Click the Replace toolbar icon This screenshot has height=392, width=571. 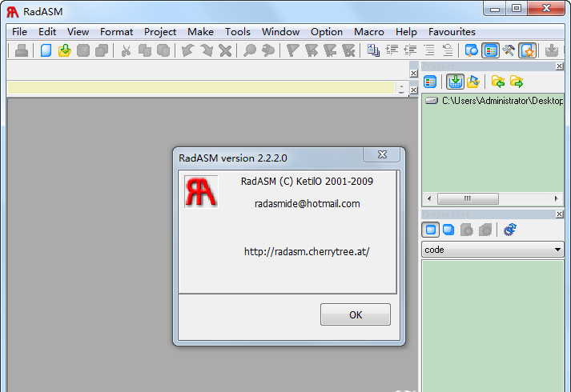tap(268, 50)
